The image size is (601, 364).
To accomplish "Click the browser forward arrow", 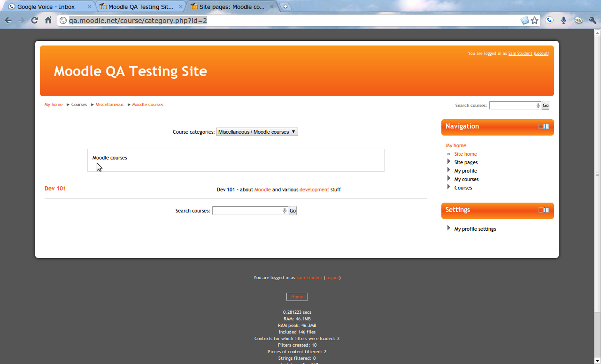I will [x=21, y=21].
